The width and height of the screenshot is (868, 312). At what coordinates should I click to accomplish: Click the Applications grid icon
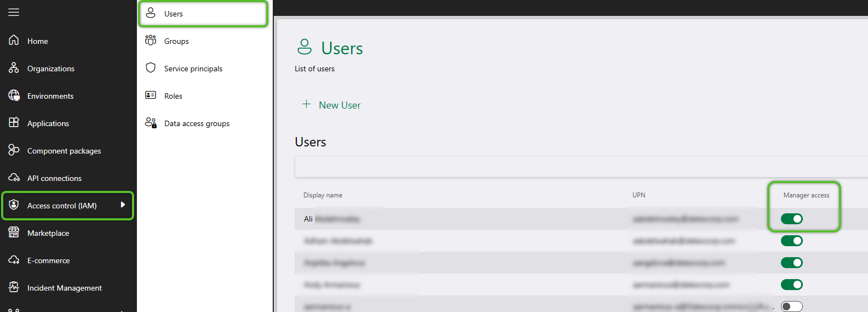pyautogui.click(x=14, y=122)
